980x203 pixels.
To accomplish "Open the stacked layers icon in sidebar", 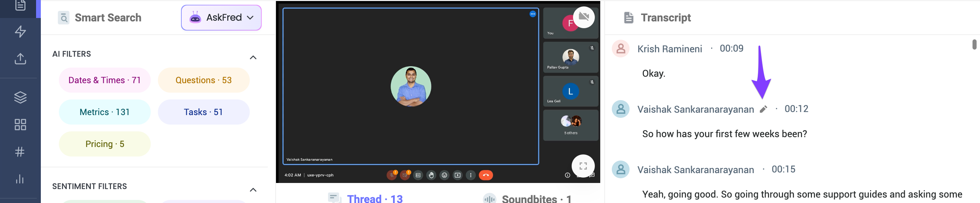I will point(20,97).
